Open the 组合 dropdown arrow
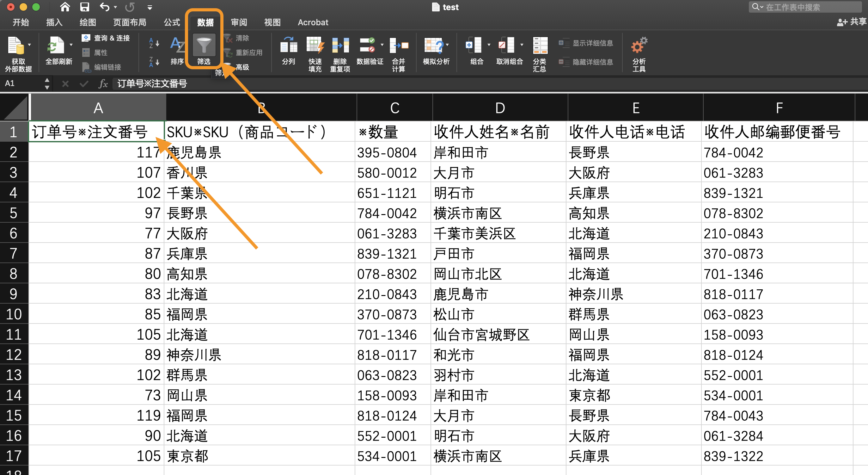Screen dimensions: 868x475 click(x=489, y=45)
